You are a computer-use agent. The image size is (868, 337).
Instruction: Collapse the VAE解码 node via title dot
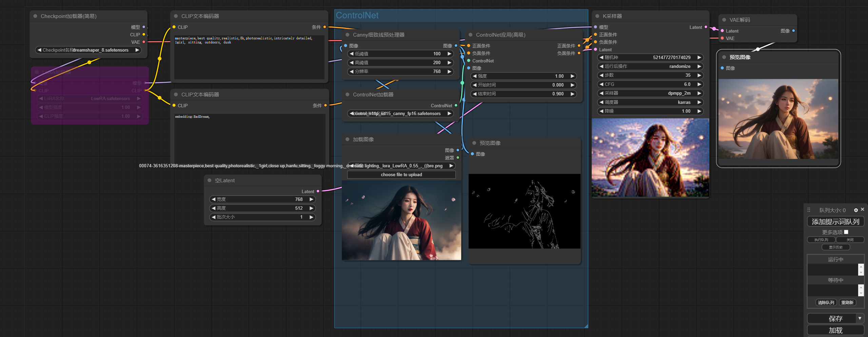point(724,20)
